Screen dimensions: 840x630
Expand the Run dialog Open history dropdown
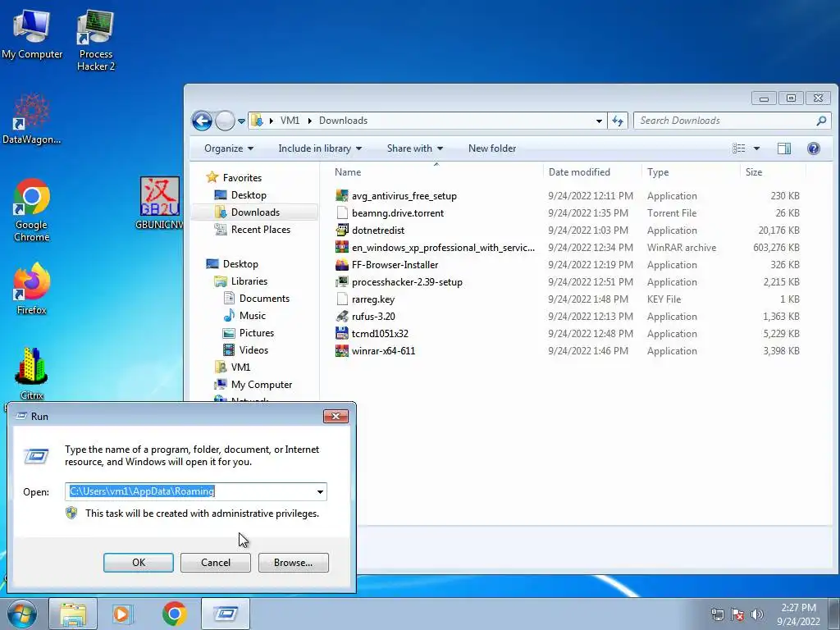[x=320, y=492]
